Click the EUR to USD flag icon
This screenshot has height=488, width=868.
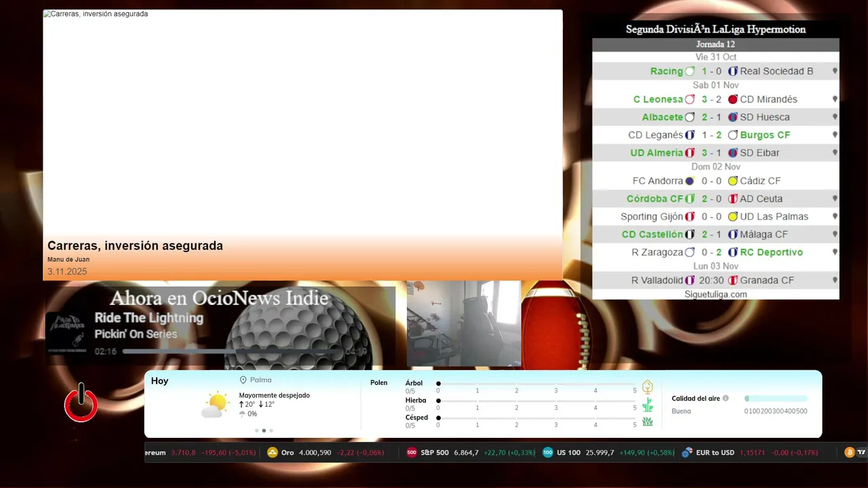pyautogui.click(x=687, y=453)
